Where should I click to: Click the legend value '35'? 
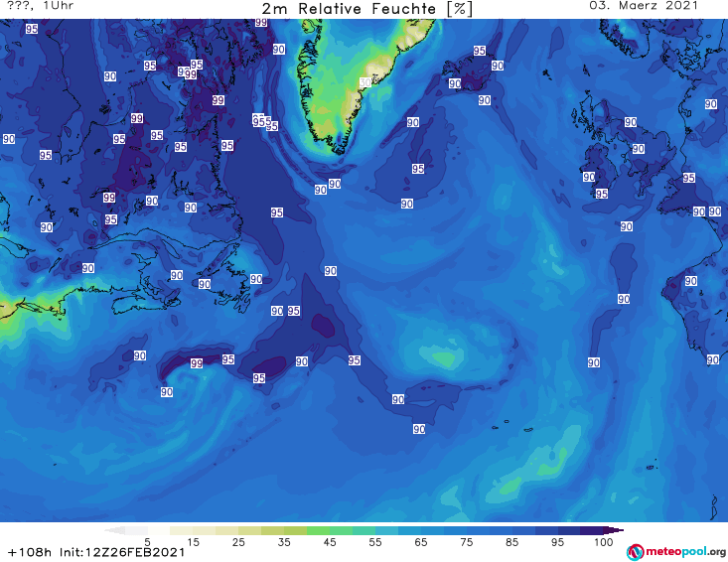point(284,542)
